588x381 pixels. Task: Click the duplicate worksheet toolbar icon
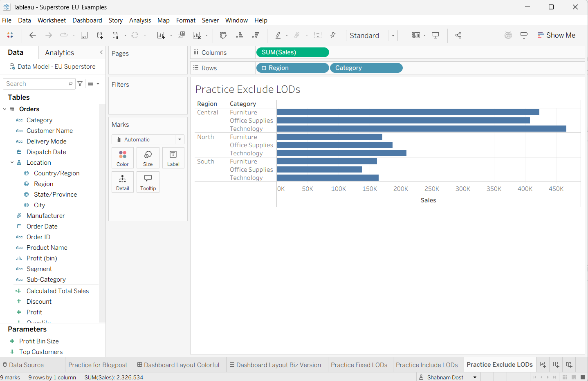(181, 36)
